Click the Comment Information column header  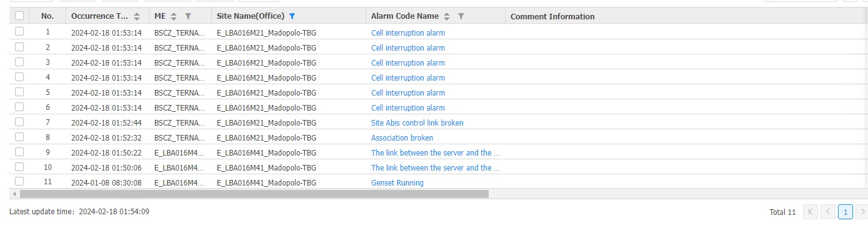552,16
